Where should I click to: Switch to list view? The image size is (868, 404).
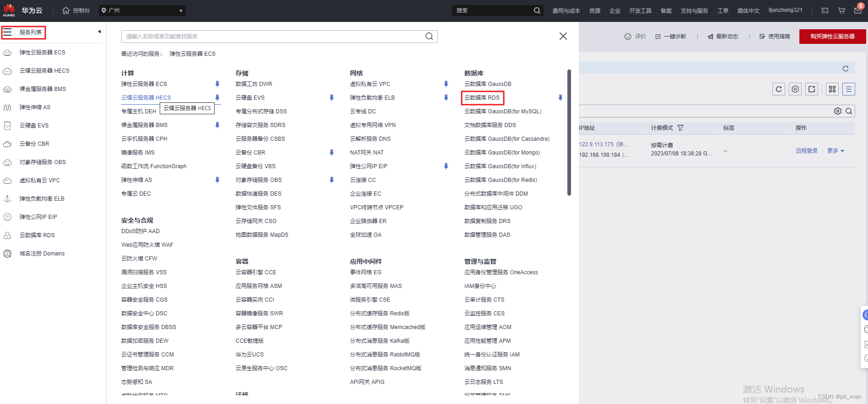(849, 89)
